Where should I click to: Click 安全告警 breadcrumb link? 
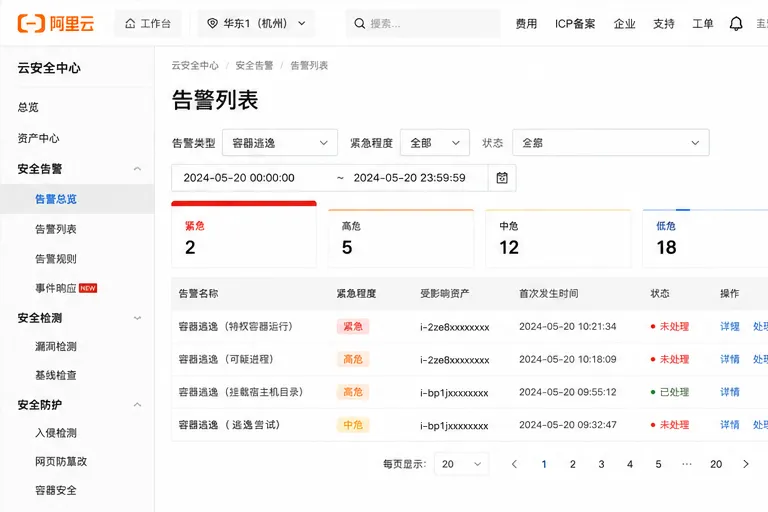point(254,65)
